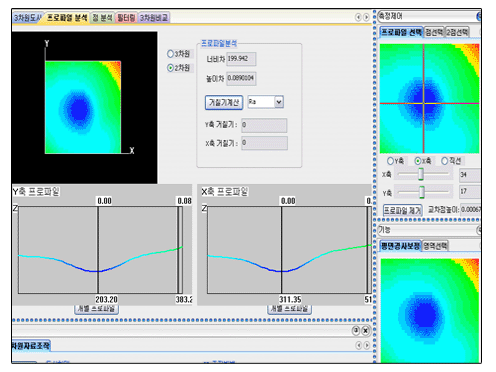The width and height of the screenshot is (496, 372).
Task: Select the 3차원 view radio button
Action: (x=170, y=54)
